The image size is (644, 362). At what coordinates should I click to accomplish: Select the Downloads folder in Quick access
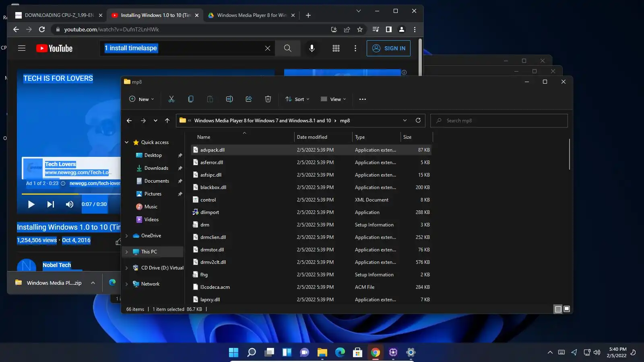(156, 168)
